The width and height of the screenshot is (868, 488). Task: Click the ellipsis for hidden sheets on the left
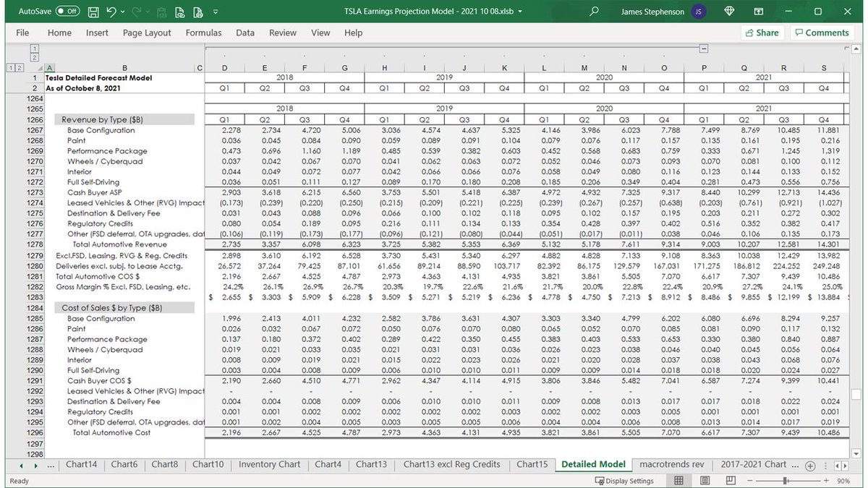[50, 466]
